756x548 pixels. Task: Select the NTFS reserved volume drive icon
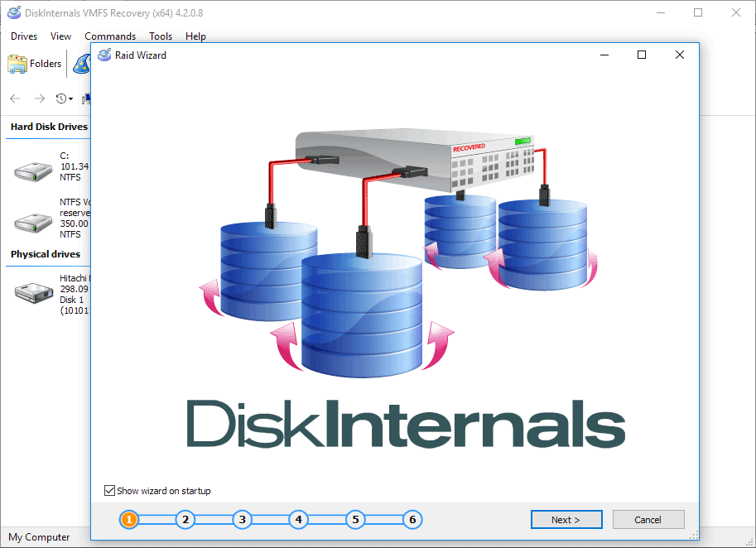pos(33,221)
